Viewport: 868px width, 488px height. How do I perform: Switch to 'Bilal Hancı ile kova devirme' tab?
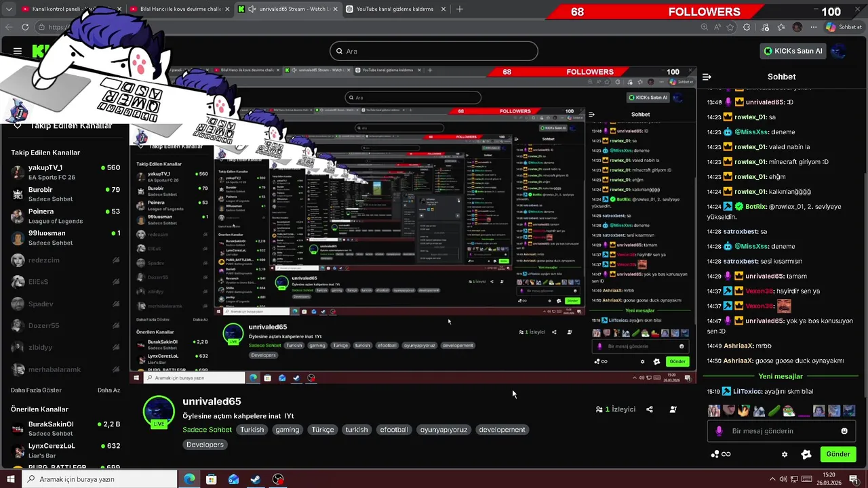180,9
